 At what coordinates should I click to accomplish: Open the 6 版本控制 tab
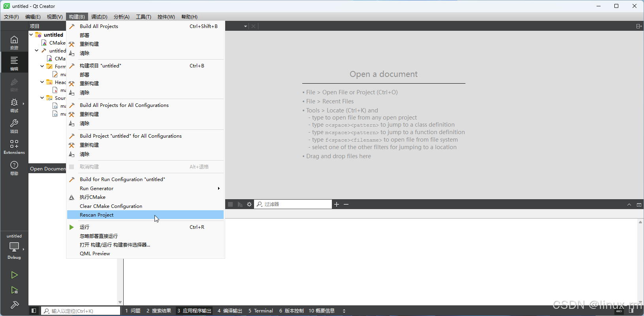292,311
